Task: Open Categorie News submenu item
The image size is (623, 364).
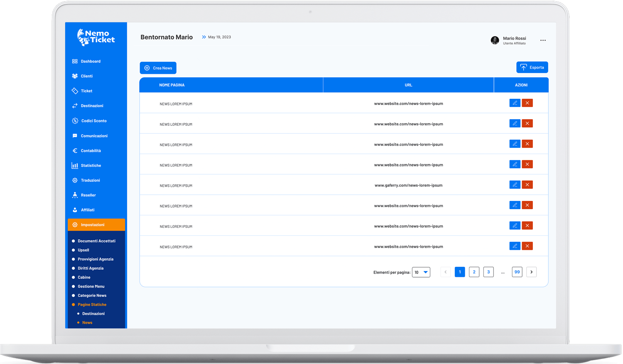Action: pos(92,296)
